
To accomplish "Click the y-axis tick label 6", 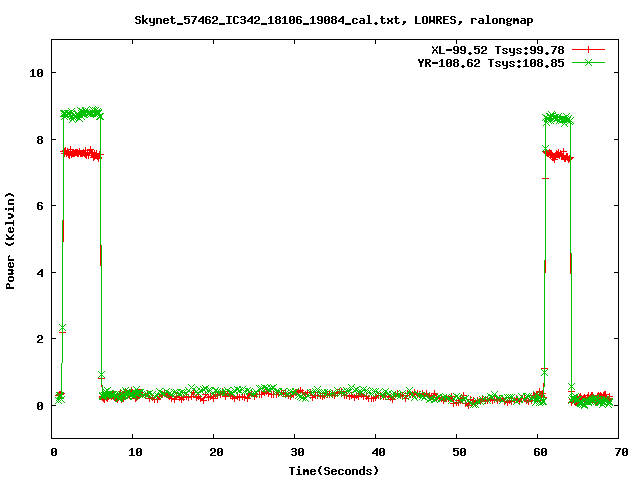I will point(40,206).
